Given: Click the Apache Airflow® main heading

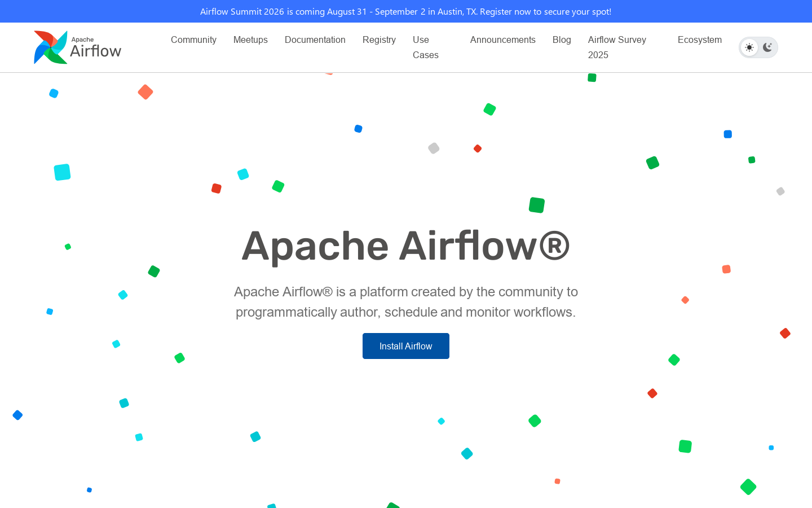Looking at the screenshot, I should tap(406, 246).
